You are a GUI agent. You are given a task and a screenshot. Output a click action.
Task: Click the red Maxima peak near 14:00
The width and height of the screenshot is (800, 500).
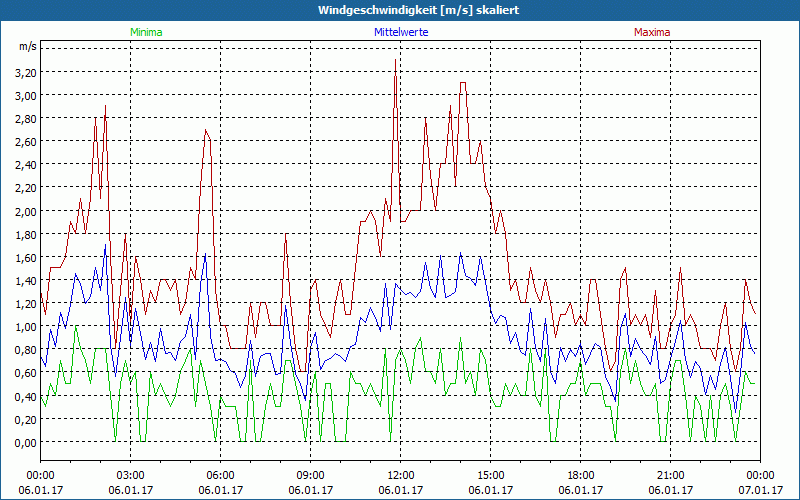463,83
